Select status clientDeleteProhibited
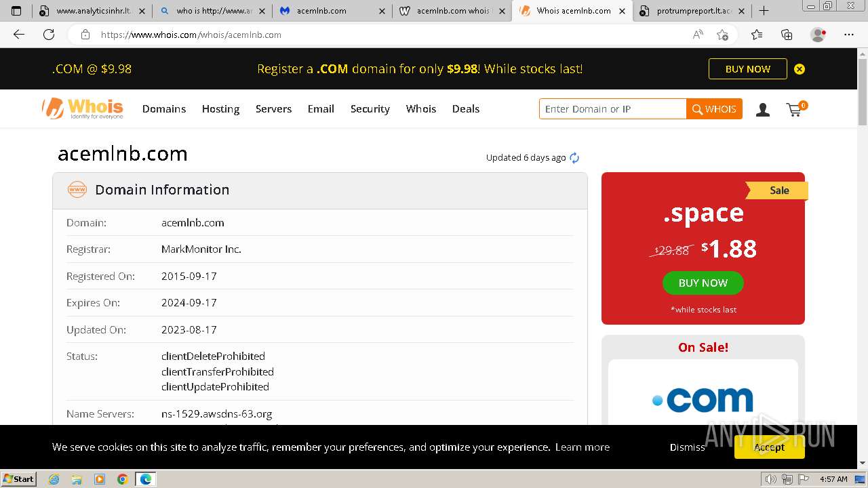The width and height of the screenshot is (868, 488). pyautogui.click(x=213, y=356)
